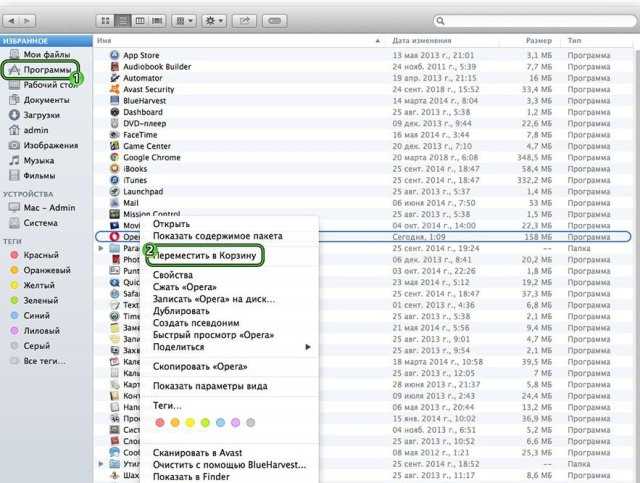Choose Переместить в Корзину from context menu
The image size is (640, 483).
[204, 256]
